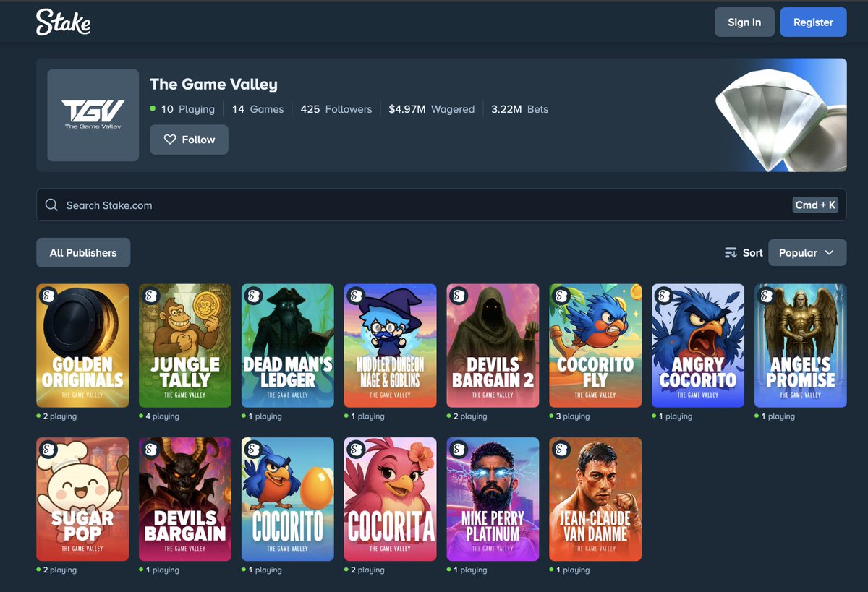Launch the Sugar Pop game
The height and width of the screenshot is (592, 868).
(82, 499)
